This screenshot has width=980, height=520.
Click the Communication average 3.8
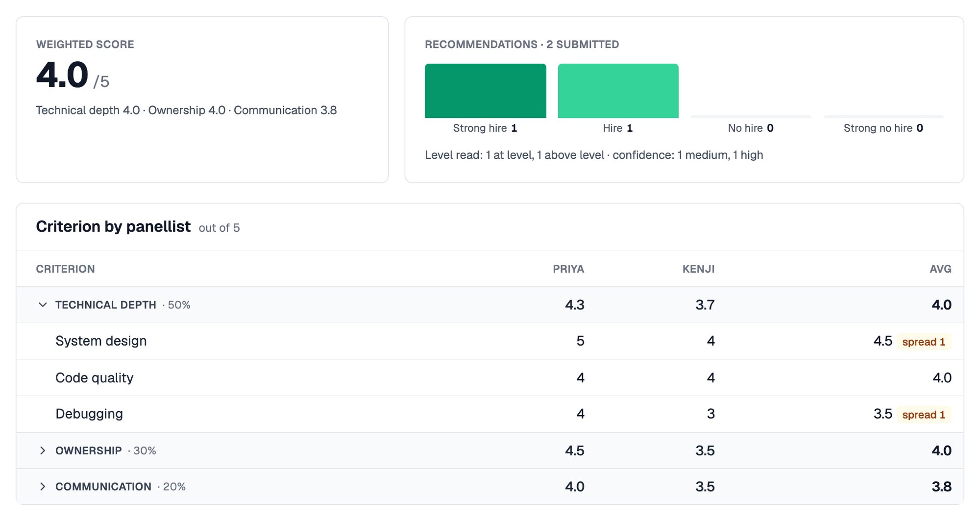click(x=941, y=487)
